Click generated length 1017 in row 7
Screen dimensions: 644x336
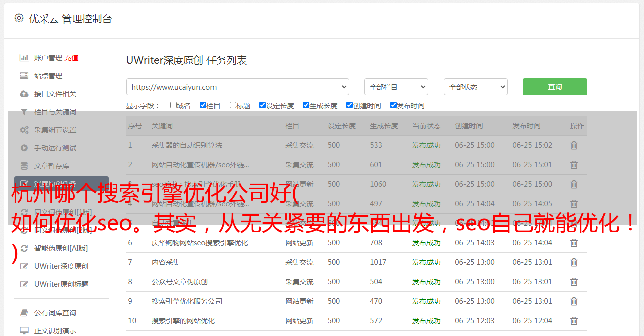(x=378, y=262)
